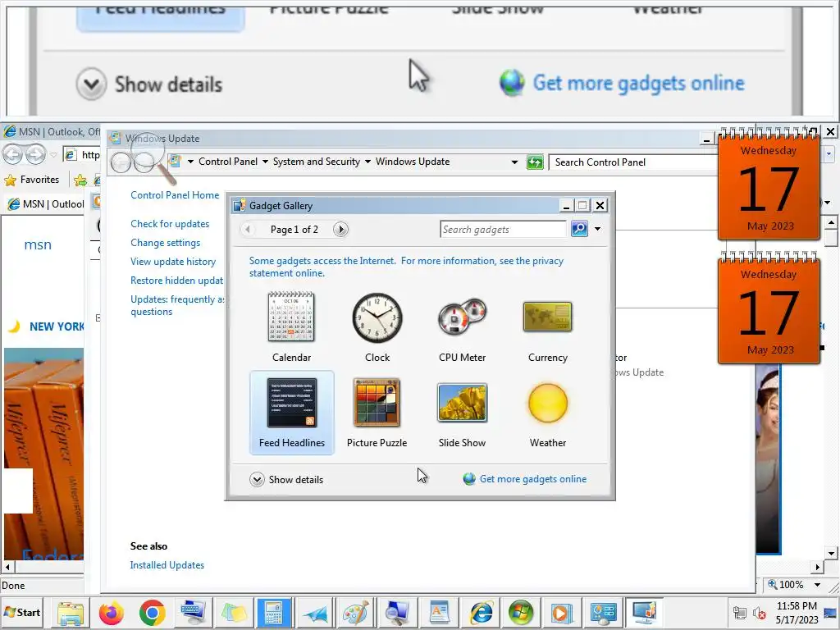Click the muted volume tray icon
The width and height of the screenshot is (840, 630).
coord(759,613)
